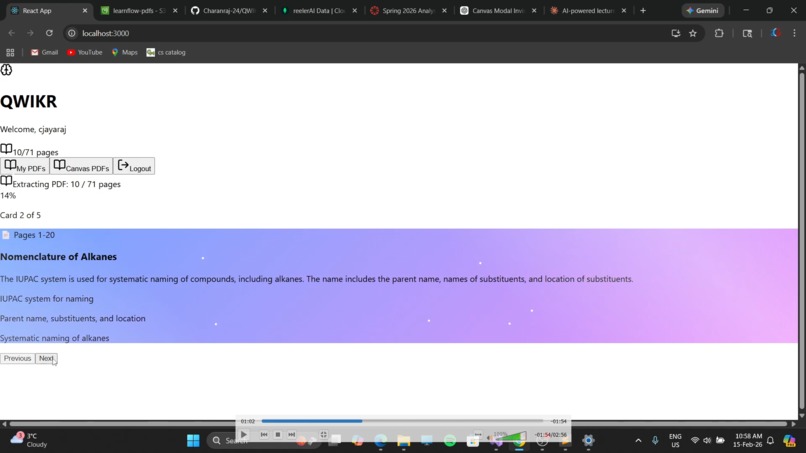
Task: Switch to the reelerAI Data tab
Action: 319,10
